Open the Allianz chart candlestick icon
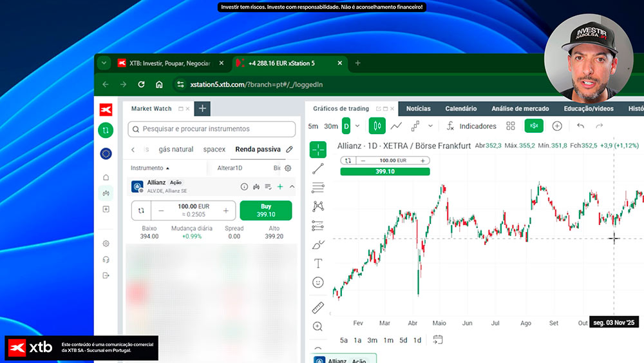This screenshot has width=644, height=363. 256,186
